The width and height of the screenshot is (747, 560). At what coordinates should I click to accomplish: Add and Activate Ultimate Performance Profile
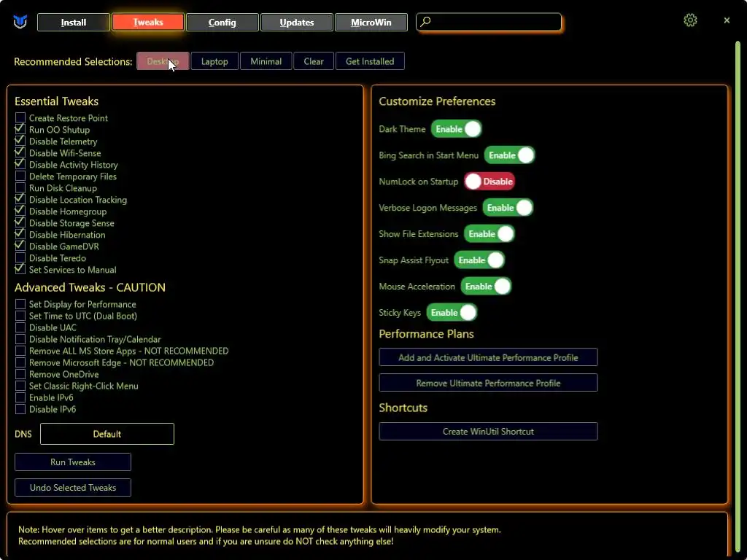point(488,357)
